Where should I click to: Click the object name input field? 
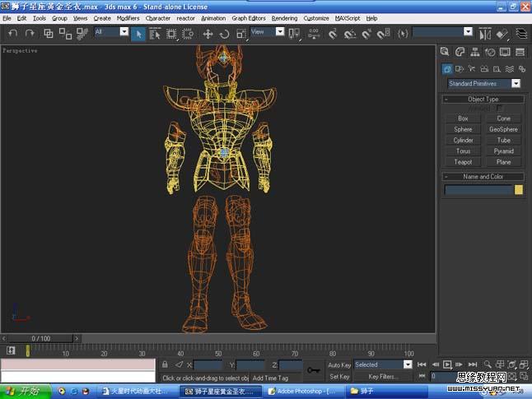478,190
